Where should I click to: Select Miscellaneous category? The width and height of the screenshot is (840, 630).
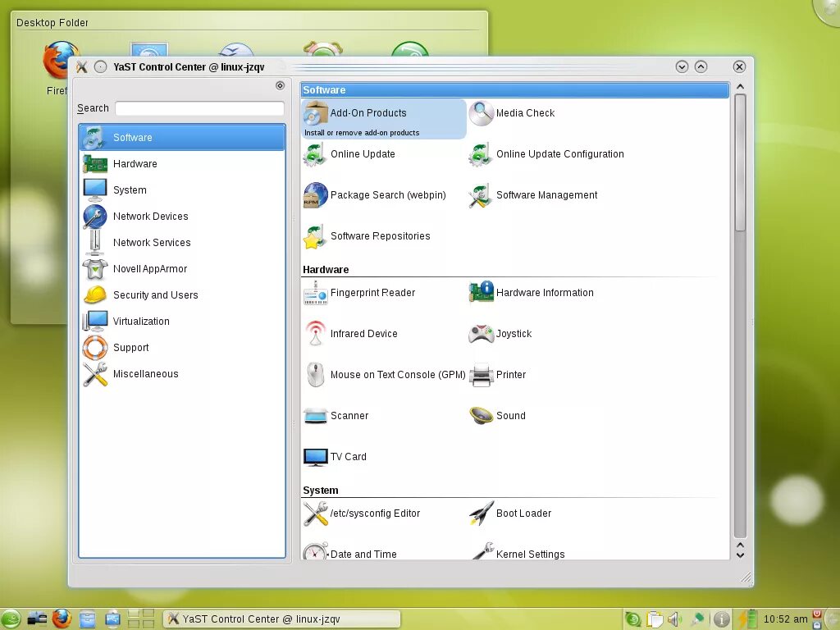182,374
